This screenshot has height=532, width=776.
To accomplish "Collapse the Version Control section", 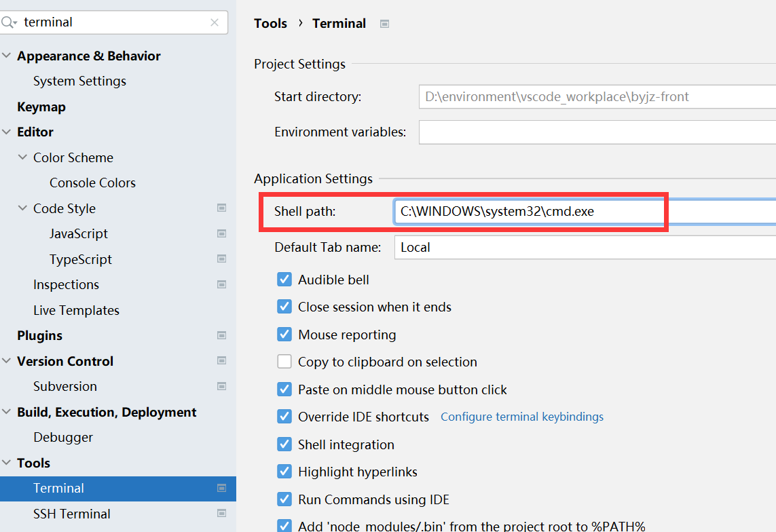I will (x=6, y=361).
